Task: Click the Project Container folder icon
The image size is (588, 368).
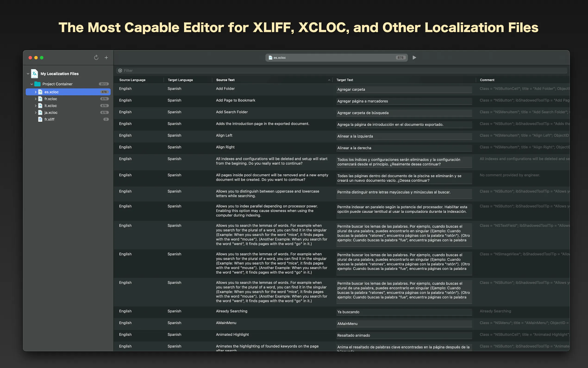Action: [x=37, y=84]
